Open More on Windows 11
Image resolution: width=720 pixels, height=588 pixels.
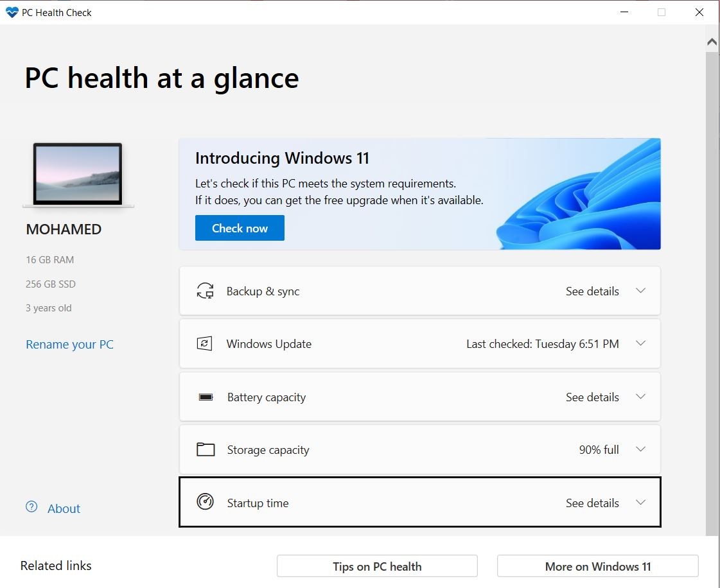pyautogui.click(x=598, y=566)
